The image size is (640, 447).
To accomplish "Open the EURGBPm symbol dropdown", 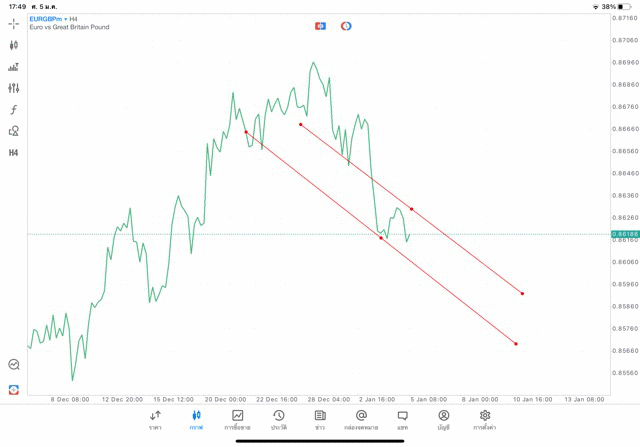I will 54,19.
